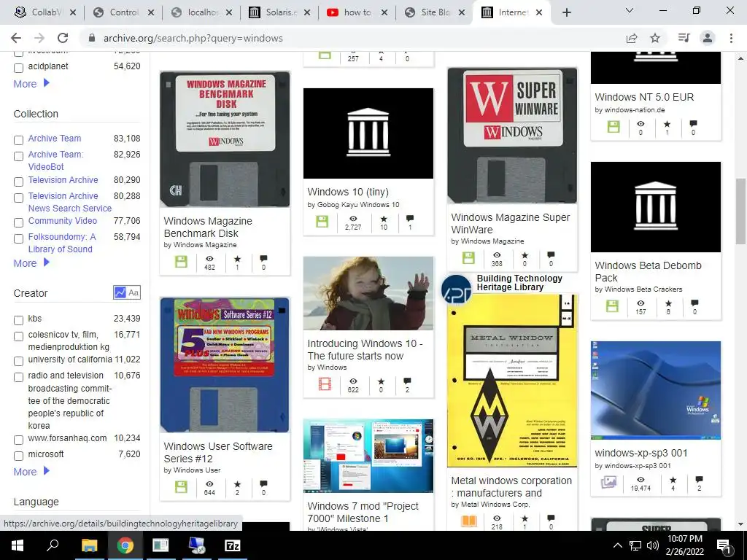Open a new browser tab
The width and height of the screenshot is (747, 560).
tap(566, 12)
